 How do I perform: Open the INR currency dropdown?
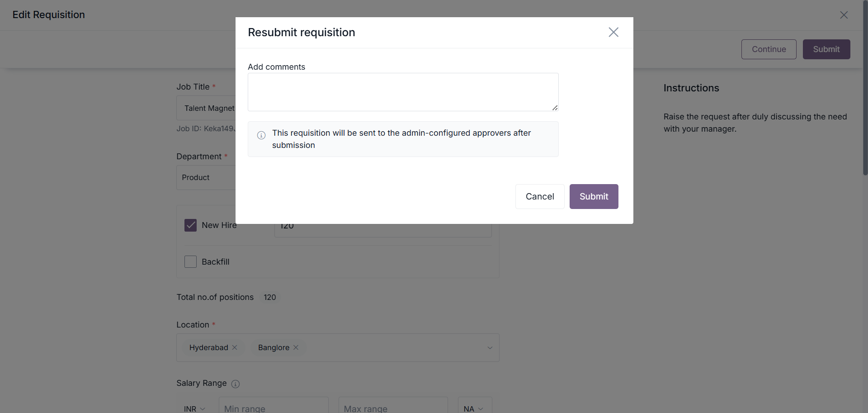coord(195,408)
